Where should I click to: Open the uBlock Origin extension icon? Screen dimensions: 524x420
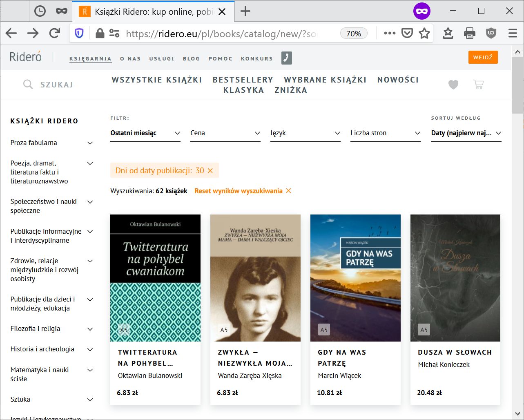(x=491, y=34)
